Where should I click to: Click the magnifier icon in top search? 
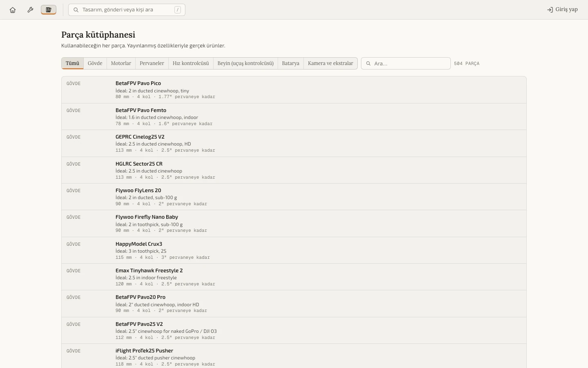point(76,10)
